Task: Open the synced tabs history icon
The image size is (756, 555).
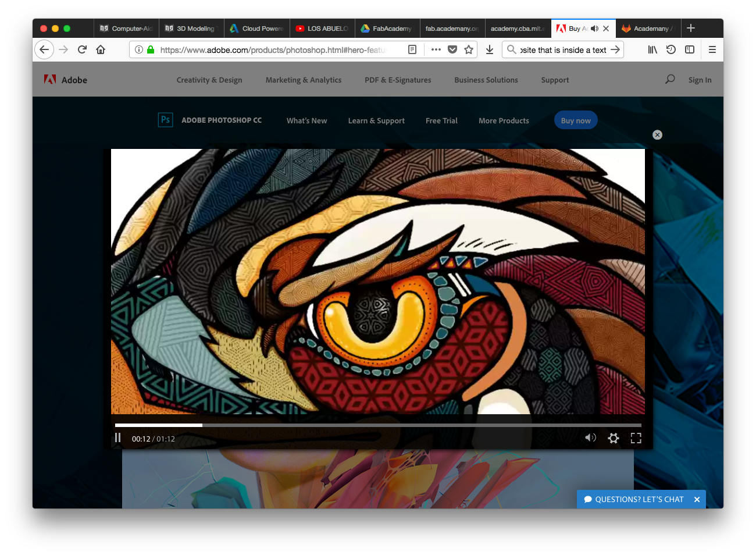Action: click(671, 50)
